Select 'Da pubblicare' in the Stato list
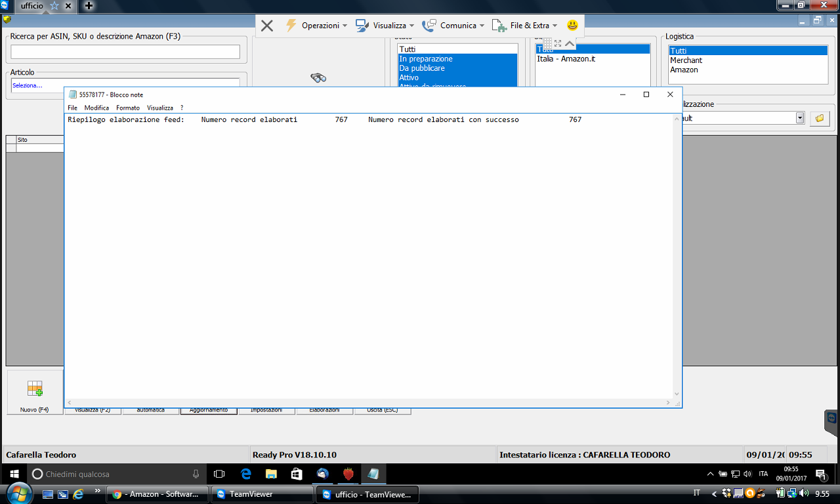Viewport: 840px width, 504px height. [457, 68]
